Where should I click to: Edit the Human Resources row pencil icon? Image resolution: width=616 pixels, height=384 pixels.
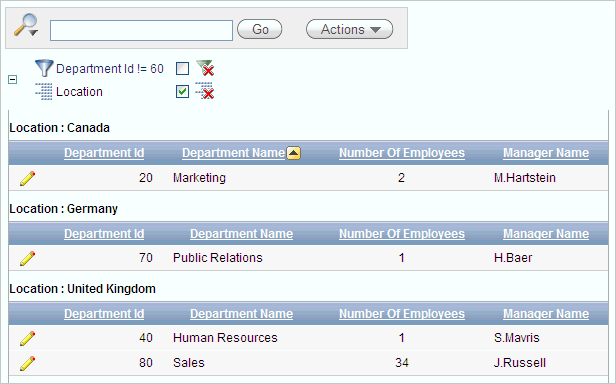(x=28, y=338)
